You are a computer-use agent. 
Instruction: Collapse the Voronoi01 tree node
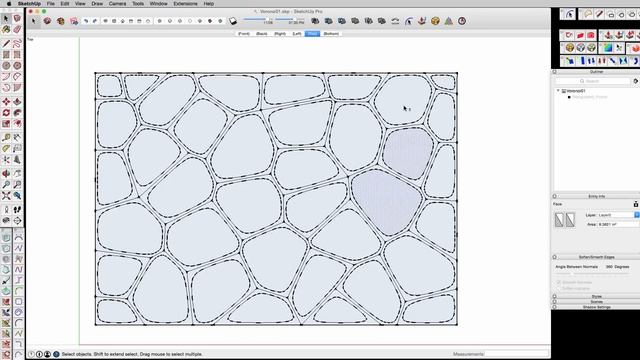(x=558, y=91)
